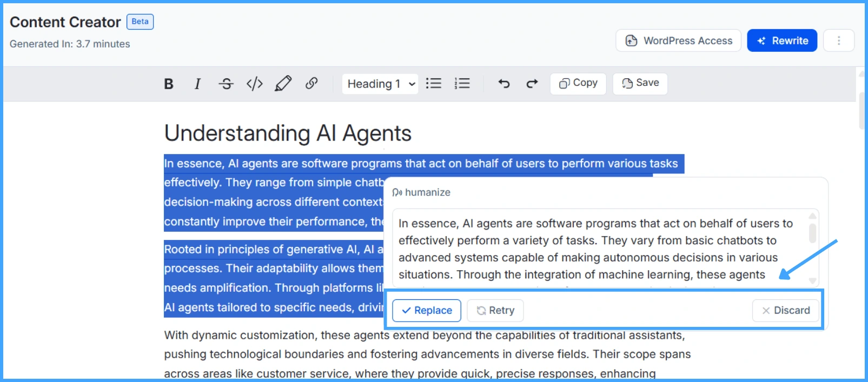Click the Copy button
This screenshot has width=868, height=382.
[x=578, y=83]
